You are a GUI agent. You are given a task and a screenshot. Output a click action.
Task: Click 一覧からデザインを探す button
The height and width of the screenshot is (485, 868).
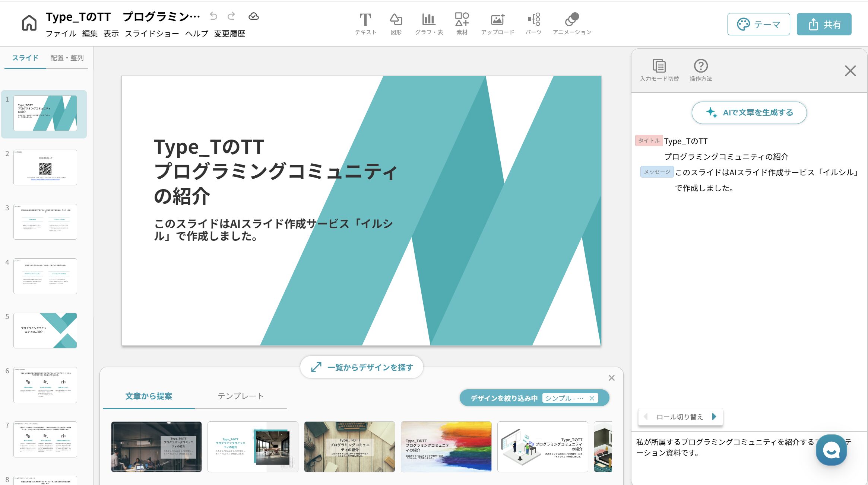coord(362,367)
